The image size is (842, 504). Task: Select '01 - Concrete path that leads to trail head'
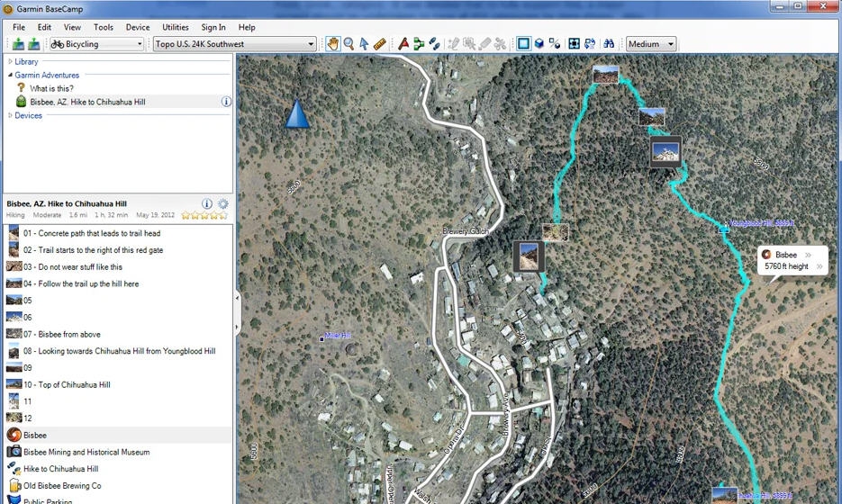pos(118,233)
